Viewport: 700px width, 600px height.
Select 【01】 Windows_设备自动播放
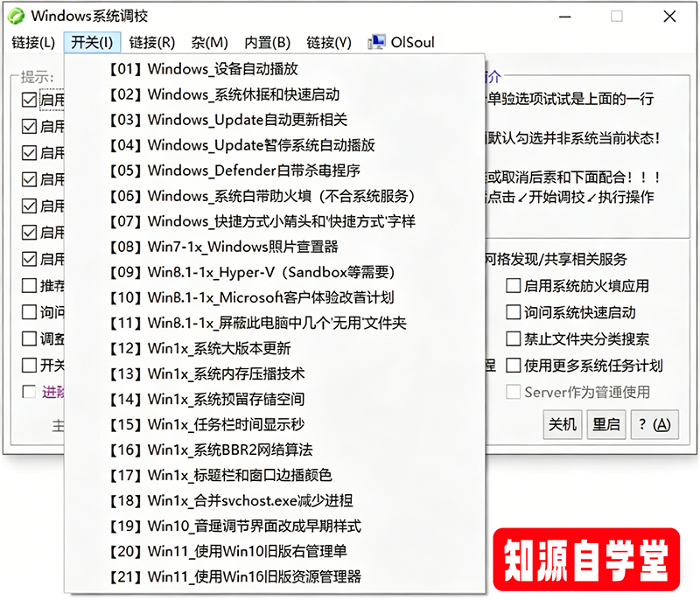tap(275, 69)
